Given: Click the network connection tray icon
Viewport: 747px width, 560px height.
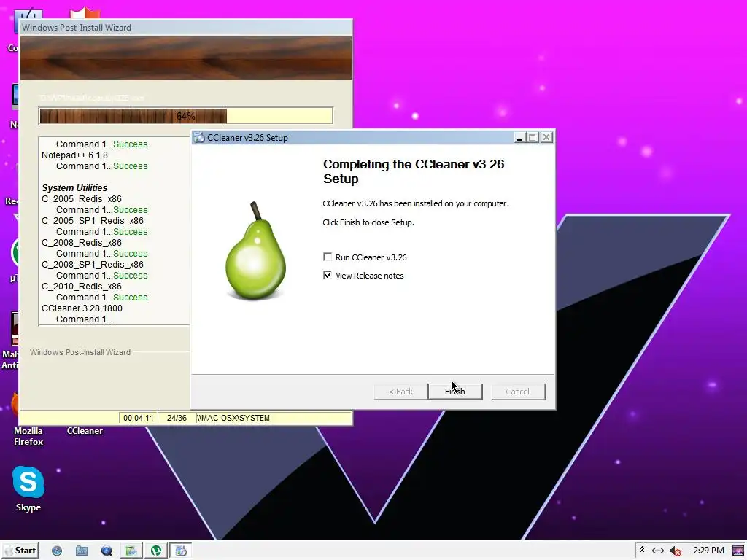Looking at the screenshot, I should 658,551.
